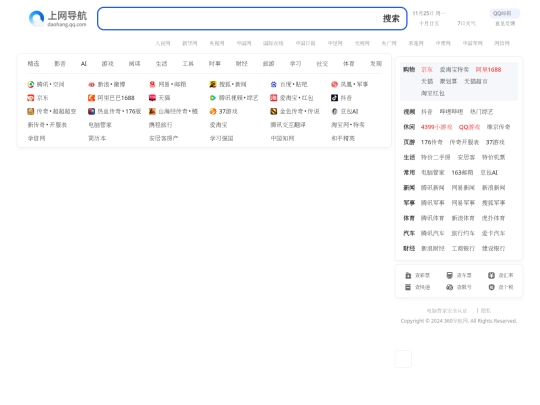Open 哔哩哔哩 in the 视频 row
Viewport: 540px width, 405px height.
tap(451, 112)
